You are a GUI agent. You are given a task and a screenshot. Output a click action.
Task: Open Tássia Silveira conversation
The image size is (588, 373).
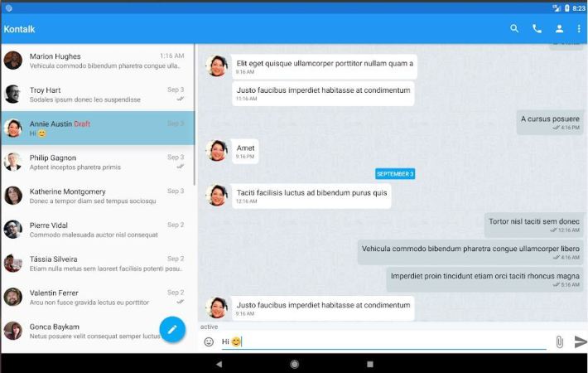tap(98, 263)
